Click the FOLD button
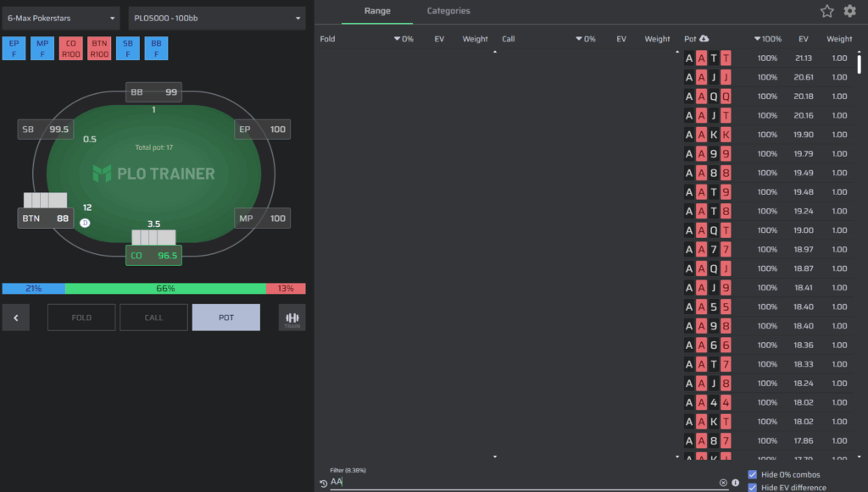 pos(81,318)
